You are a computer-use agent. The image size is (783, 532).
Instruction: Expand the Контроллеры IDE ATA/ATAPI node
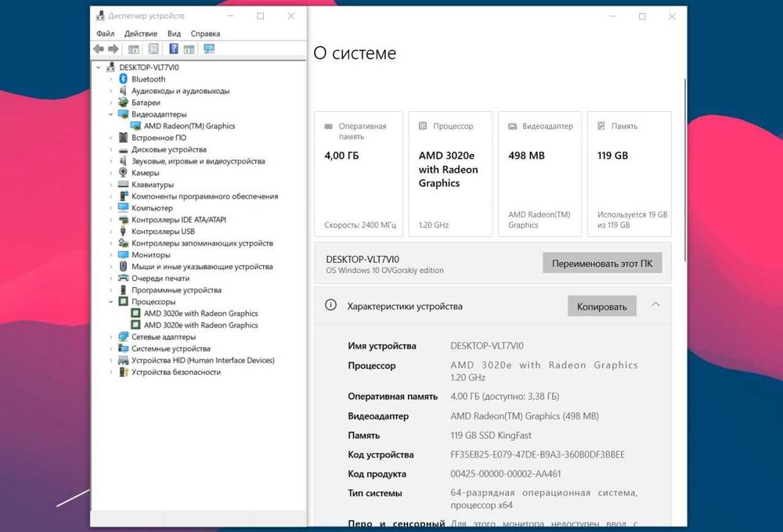click(x=111, y=220)
